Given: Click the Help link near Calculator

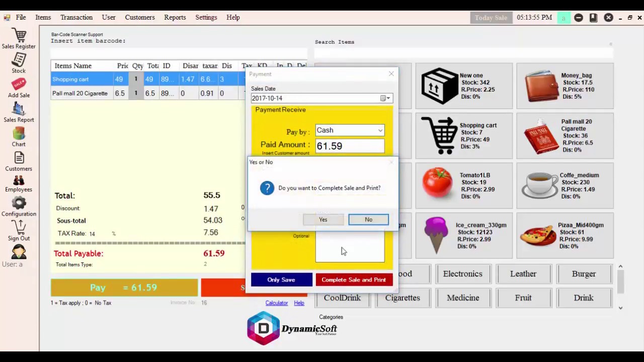Looking at the screenshot, I should (x=299, y=303).
